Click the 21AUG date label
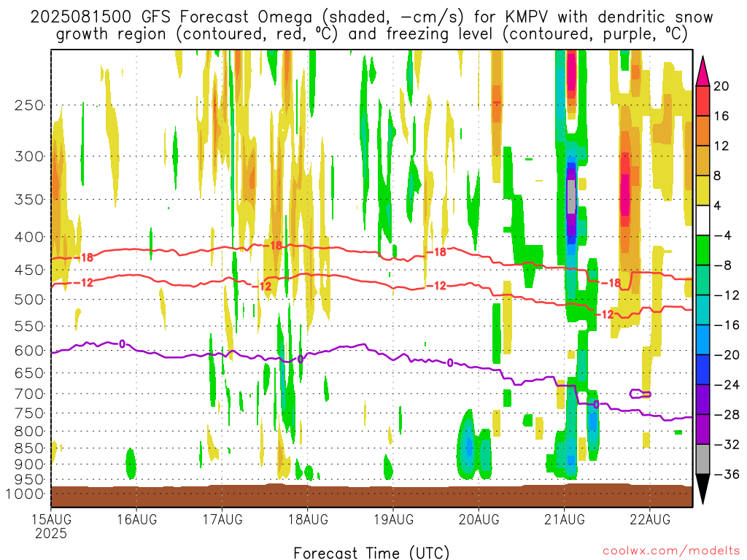The height and width of the screenshot is (560, 747). (565, 519)
